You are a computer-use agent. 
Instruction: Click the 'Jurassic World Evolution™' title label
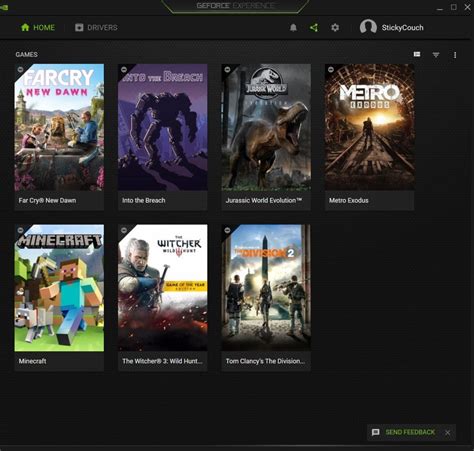264,200
